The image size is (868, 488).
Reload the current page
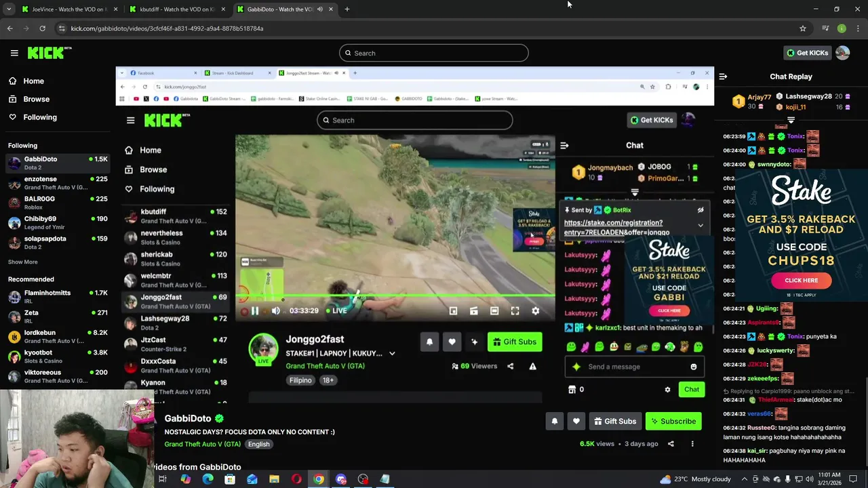tap(42, 28)
